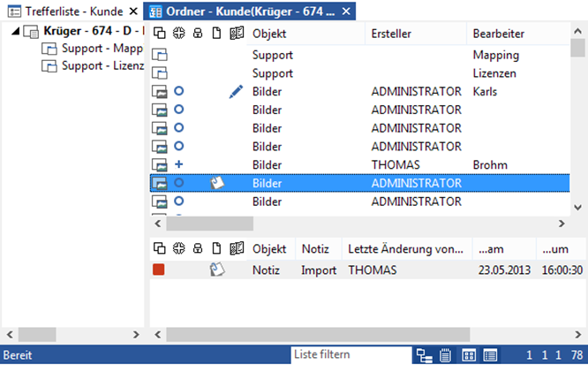This screenshot has width=588, height=365.
Task: Select the Support - Lizenz tree item
Action: point(102,65)
